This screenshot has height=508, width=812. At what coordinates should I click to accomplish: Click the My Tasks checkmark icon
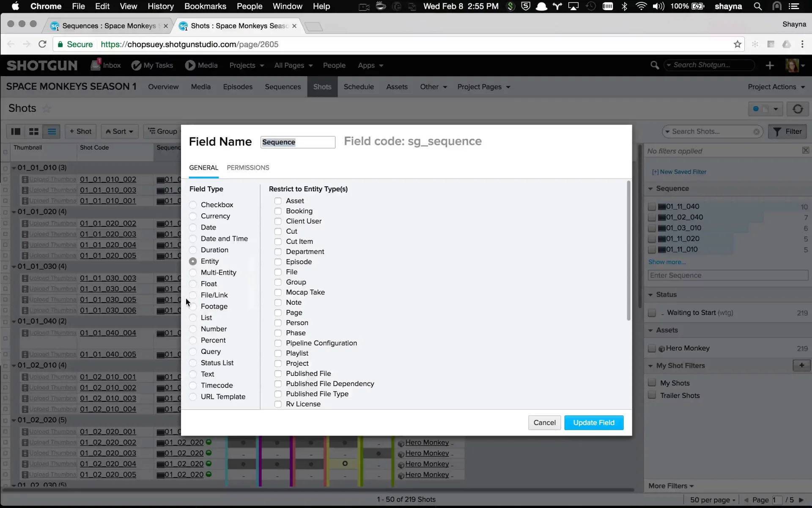[x=136, y=65]
